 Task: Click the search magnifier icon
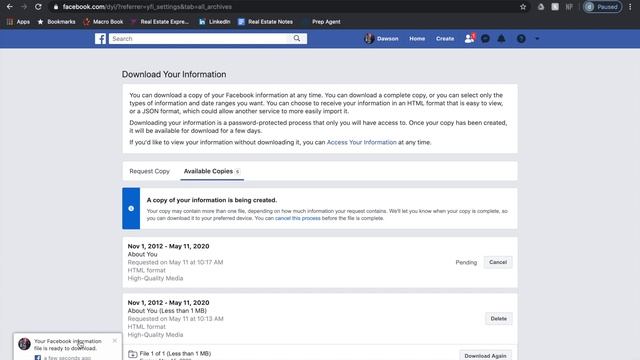(297, 39)
